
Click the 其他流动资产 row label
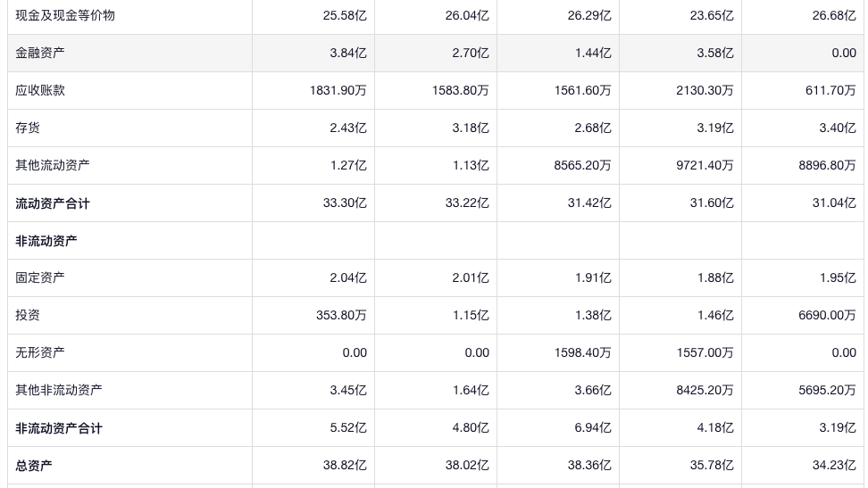click(x=52, y=165)
